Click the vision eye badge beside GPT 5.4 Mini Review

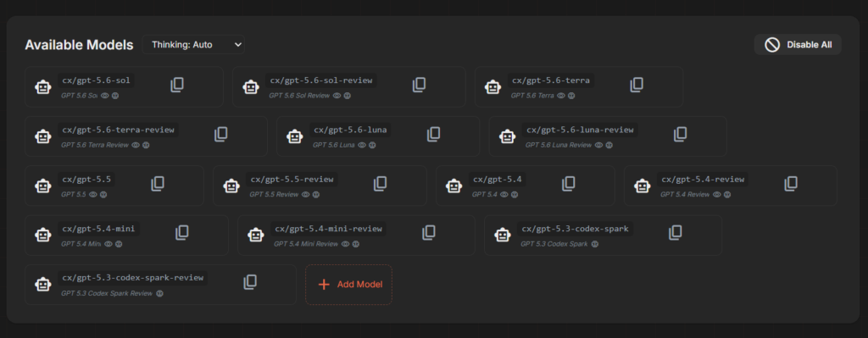coord(346,244)
